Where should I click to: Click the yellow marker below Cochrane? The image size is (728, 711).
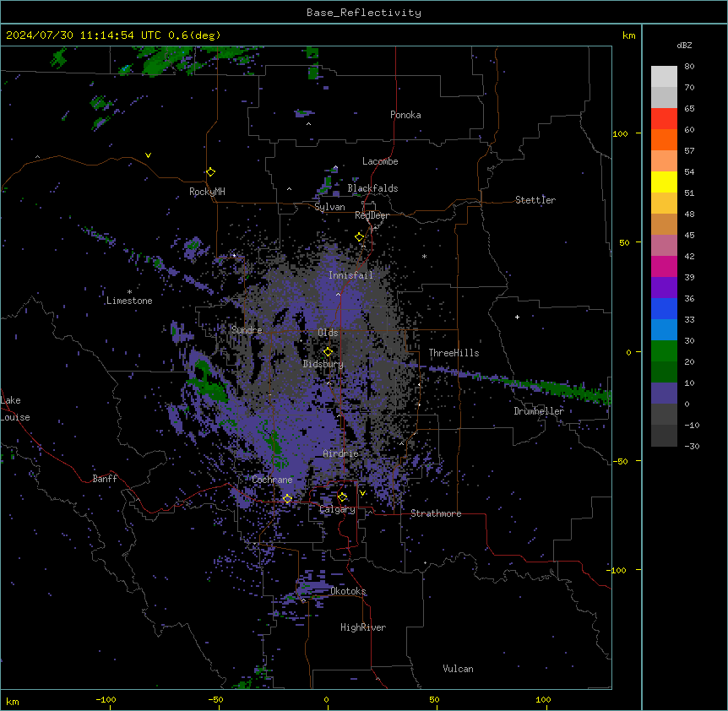287,499
